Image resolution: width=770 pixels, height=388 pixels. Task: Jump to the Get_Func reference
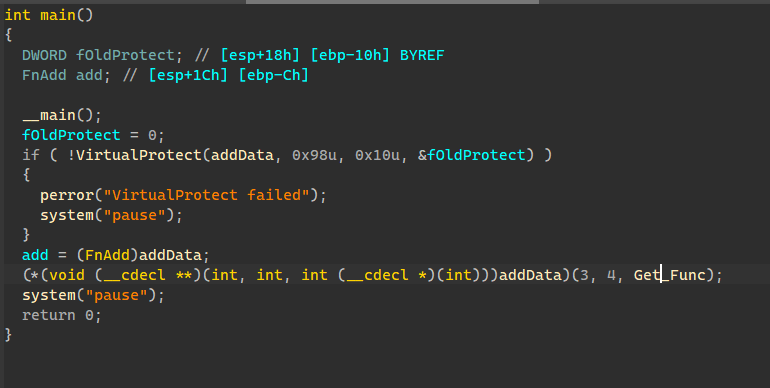670,275
